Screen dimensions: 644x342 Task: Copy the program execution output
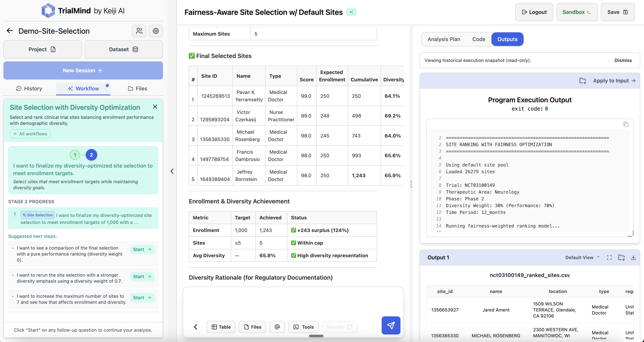[x=626, y=124]
